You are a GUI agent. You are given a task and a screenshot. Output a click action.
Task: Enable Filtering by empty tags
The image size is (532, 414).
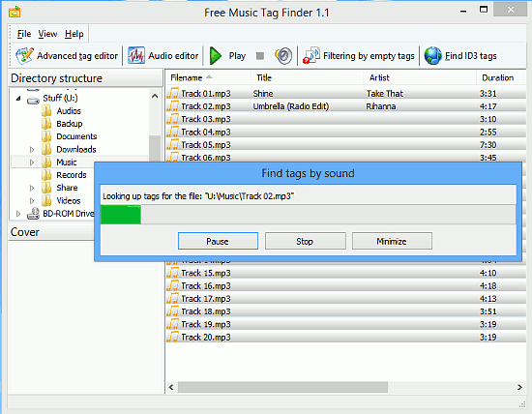359,56
